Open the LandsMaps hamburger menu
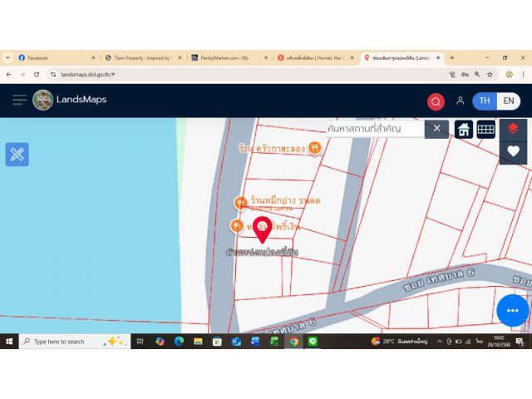 19,100
